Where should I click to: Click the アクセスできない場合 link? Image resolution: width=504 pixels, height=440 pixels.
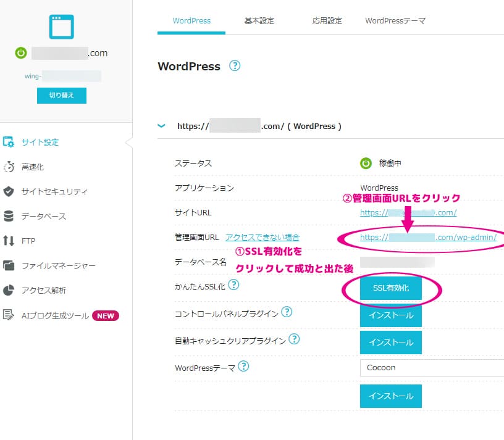262,238
